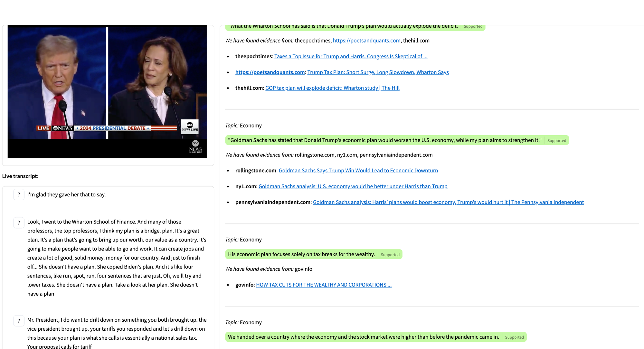This screenshot has height=349, width=644.
Task: Click the speaker icon beside the "I'm glad they gave her" line
Action: click(19, 194)
